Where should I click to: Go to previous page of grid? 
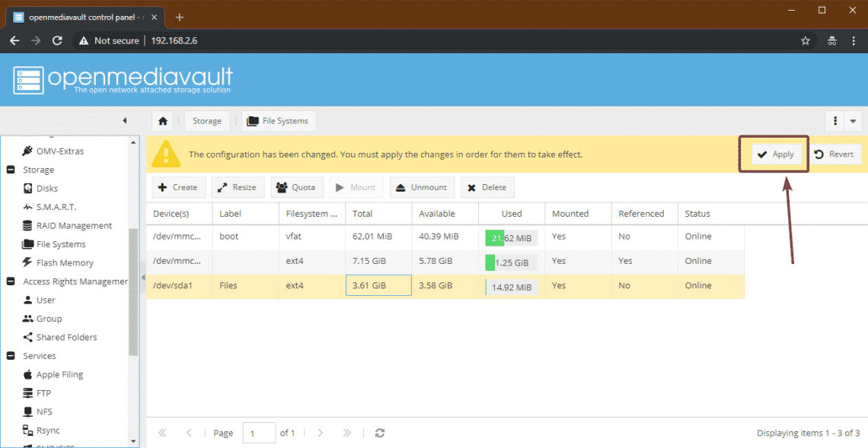point(189,433)
